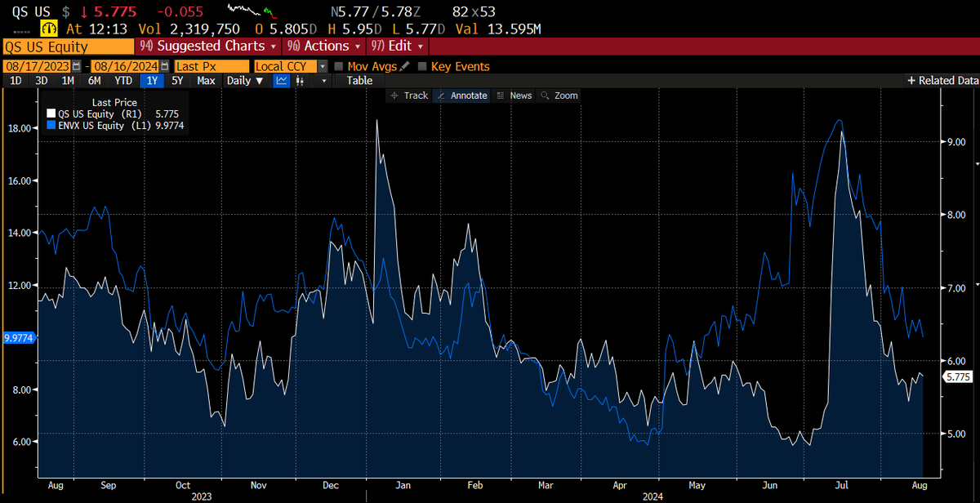The height and width of the screenshot is (503, 980).
Task: Open the start date calendar picker icon
Action: coord(77,66)
